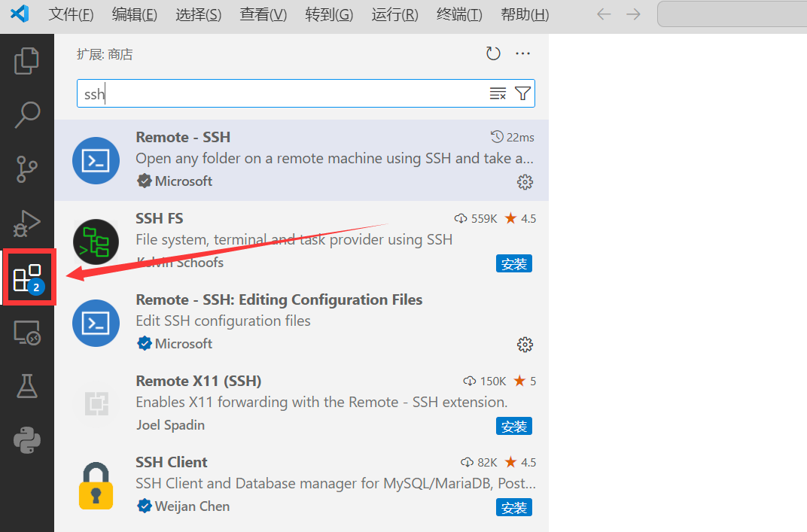Open Remote - SSH manage gear menu
The height and width of the screenshot is (532, 807).
tap(525, 182)
